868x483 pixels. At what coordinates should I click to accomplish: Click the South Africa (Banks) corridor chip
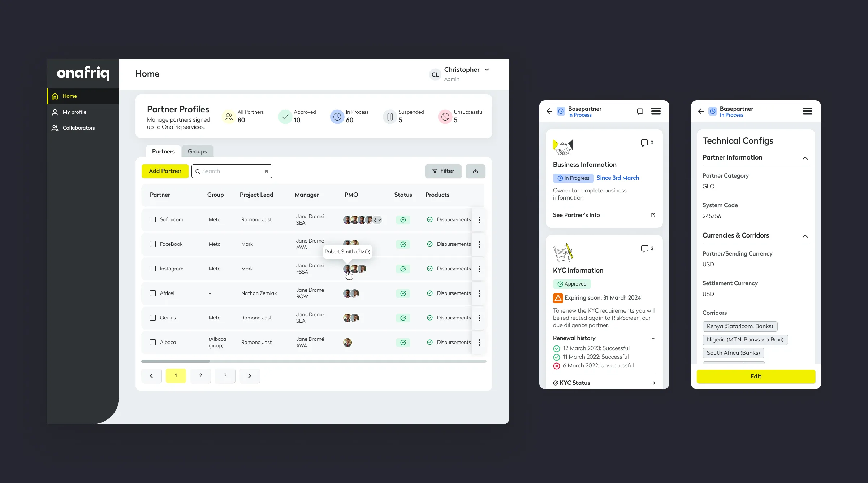click(733, 353)
